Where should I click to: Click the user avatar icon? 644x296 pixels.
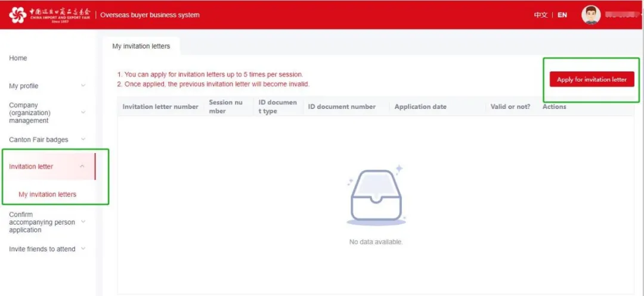[590, 15]
